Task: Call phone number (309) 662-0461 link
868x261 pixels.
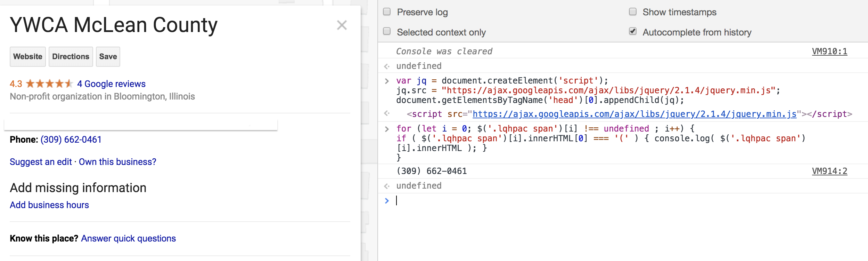Action: (x=71, y=140)
